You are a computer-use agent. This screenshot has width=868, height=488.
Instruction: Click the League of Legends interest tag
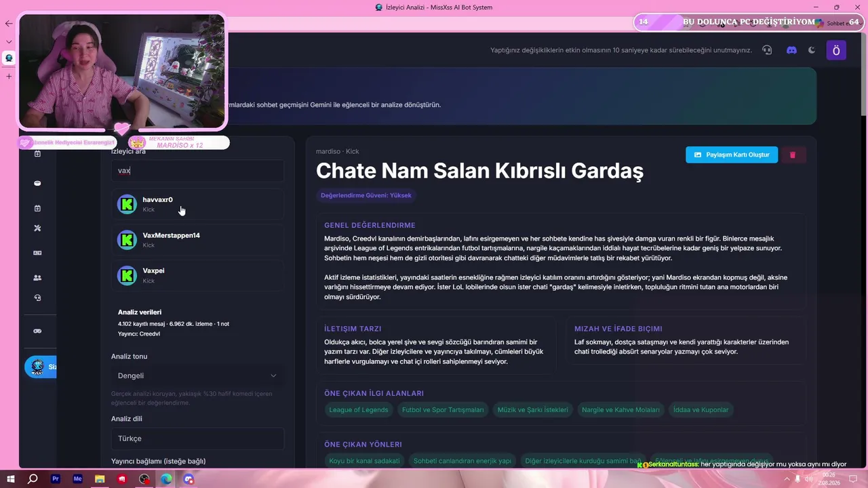359,409
